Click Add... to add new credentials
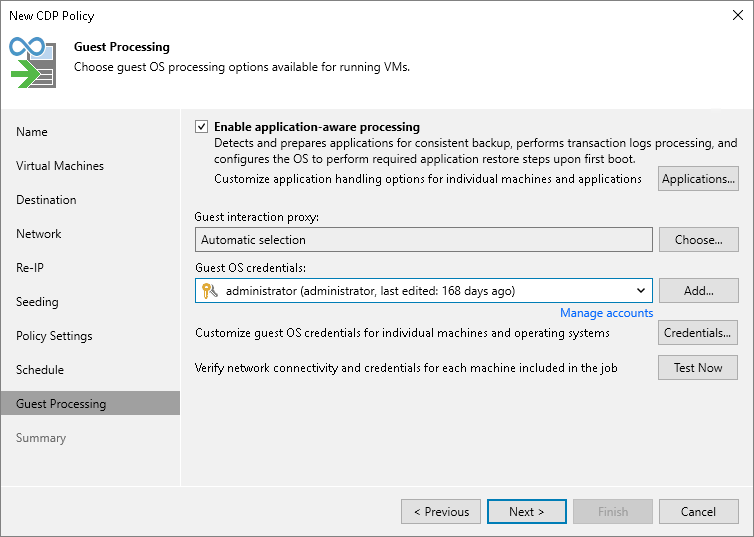This screenshot has height=537, width=754. (x=699, y=290)
